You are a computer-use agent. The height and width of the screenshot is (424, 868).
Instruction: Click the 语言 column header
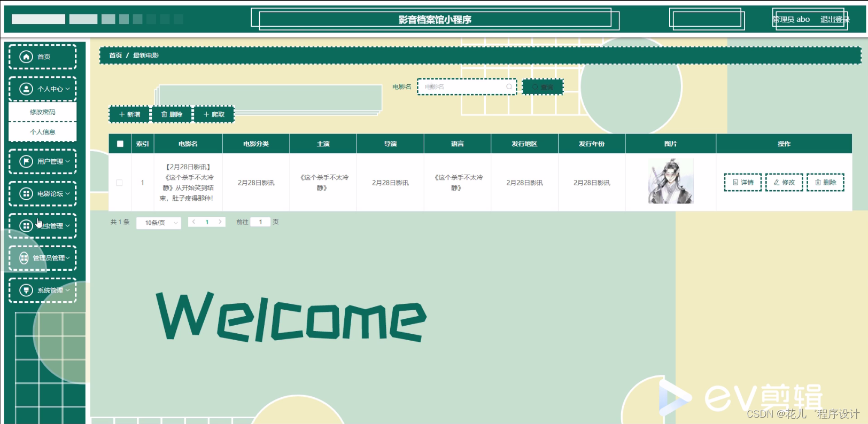[458, 144]
